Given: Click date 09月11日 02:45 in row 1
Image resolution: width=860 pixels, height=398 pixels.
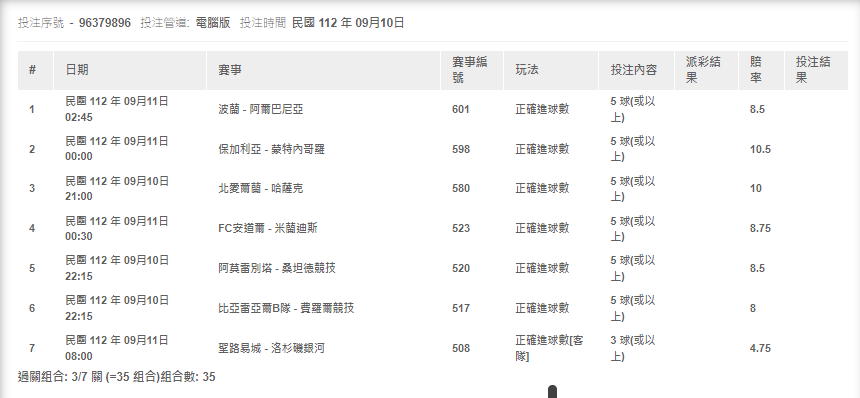Looking at the screenshot, I should tap(117, 109).
